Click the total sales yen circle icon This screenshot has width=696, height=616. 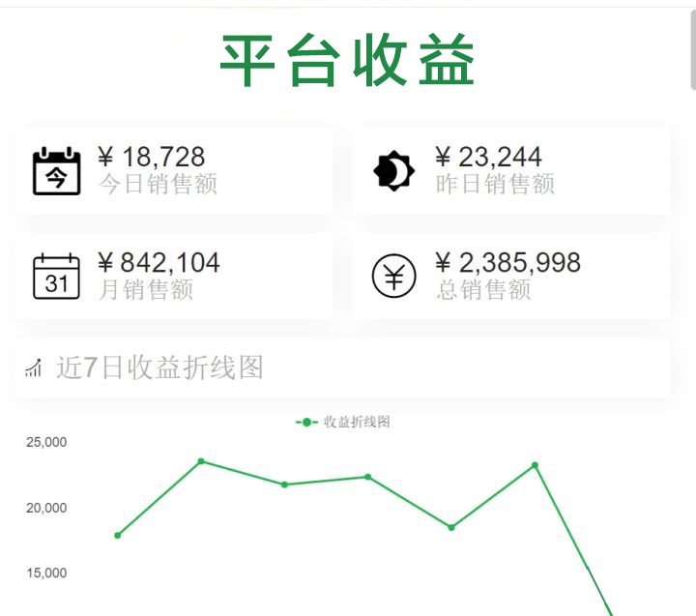pyautogui.click(x=393, y=276)
